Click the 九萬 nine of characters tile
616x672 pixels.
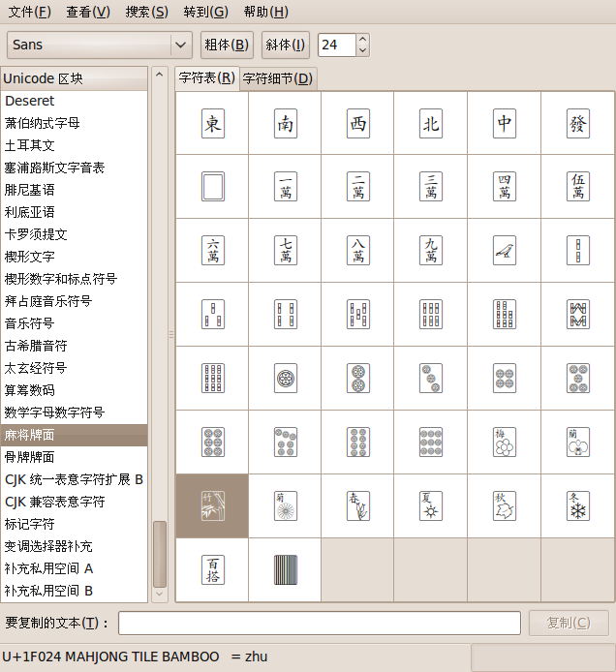[431, 250]
